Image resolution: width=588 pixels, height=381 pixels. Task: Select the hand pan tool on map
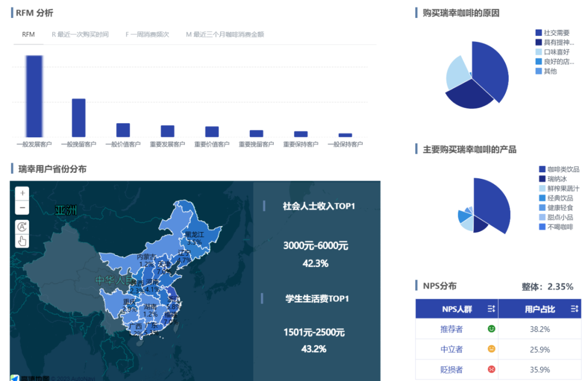click(22, 240)
